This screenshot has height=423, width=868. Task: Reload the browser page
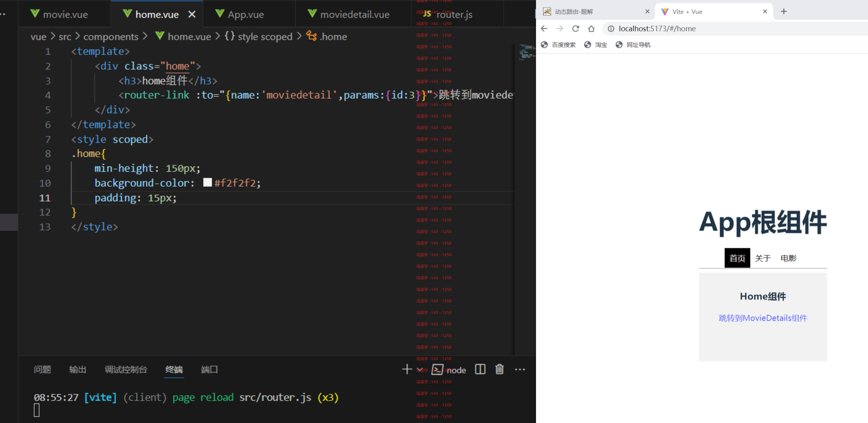(x=576, y=29)
